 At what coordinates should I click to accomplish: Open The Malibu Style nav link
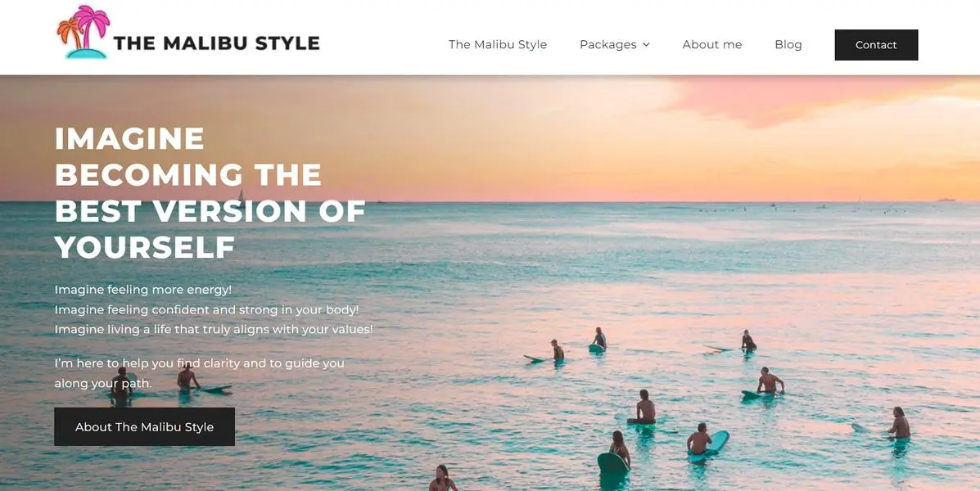click(x=498, y=44)
